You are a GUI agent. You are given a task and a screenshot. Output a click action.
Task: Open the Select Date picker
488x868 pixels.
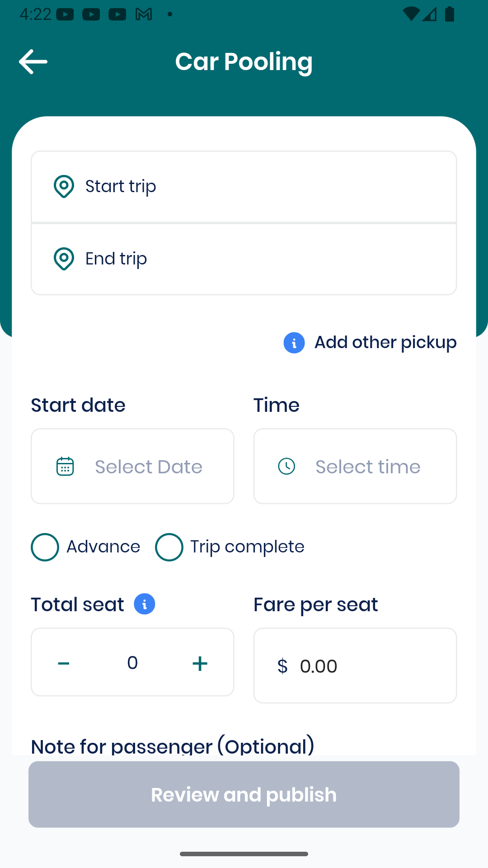(132, 466)
